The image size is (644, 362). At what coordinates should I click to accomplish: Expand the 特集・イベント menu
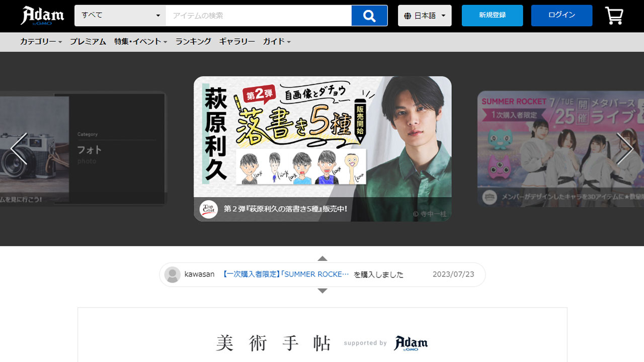pos(140,42)
